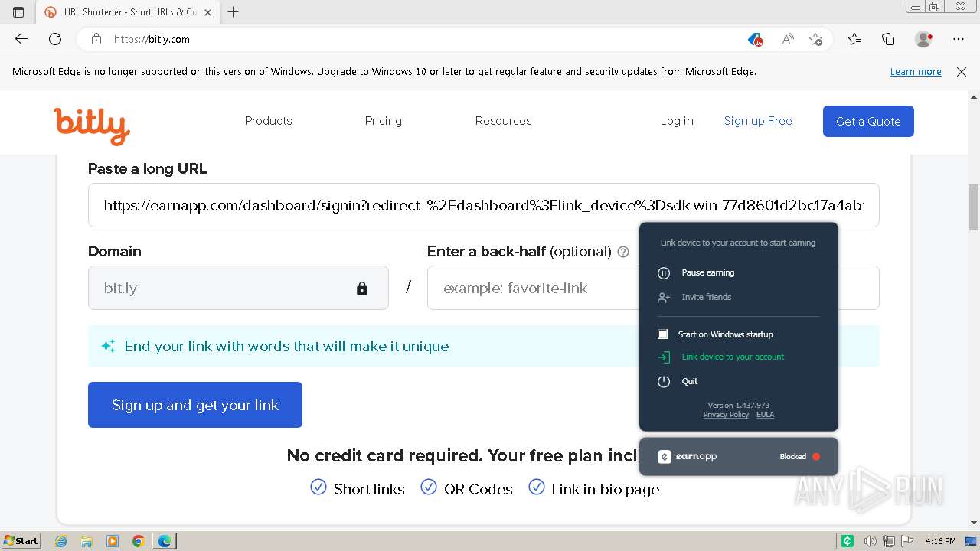The height and width of the screenshot is (551, 980).
Task: Click the page vertical scrollbar thumb
Action: [x=974, y=207]
